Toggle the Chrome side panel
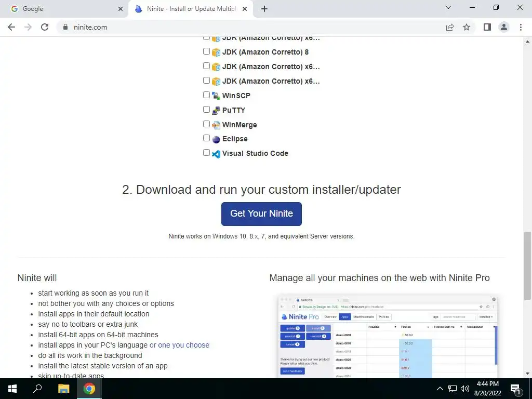532x399 pixels. click(487, 27)
